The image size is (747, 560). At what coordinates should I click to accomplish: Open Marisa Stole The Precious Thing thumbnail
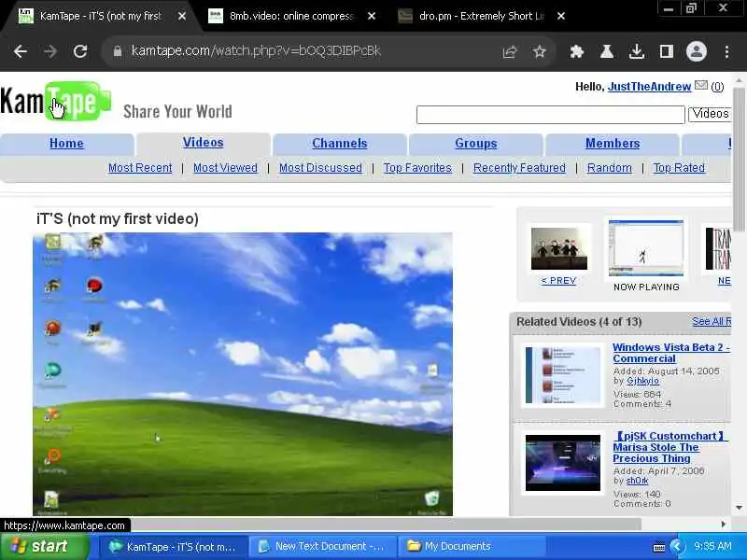(x=563, y=463)
